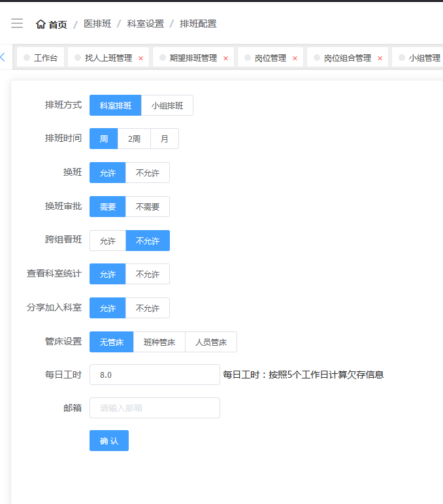Viewport: 443px width, 504px height.
Task: Close the 岗位组合管理 tab
Action: pyautogui.click(x=380, y=58)
